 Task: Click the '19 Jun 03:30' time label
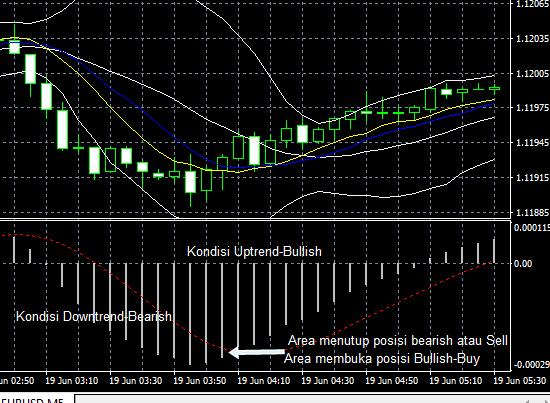[x=136, y=381]
